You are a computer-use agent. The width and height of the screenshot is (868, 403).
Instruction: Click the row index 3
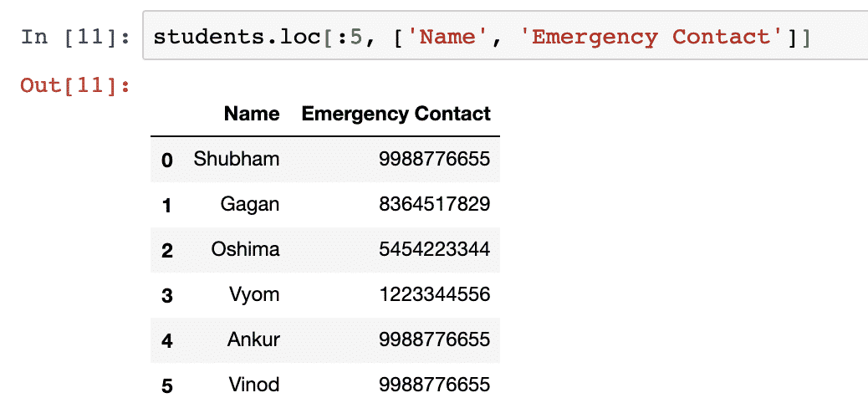[166, 296]
